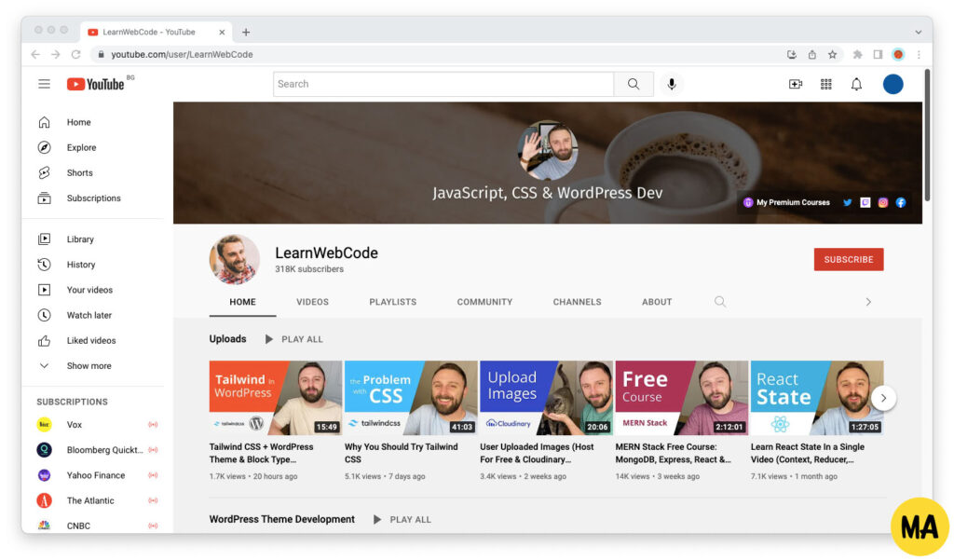Switch to the HOME channel tab
Viewport: 954px width, 560px height.
[x=243, y=302]
